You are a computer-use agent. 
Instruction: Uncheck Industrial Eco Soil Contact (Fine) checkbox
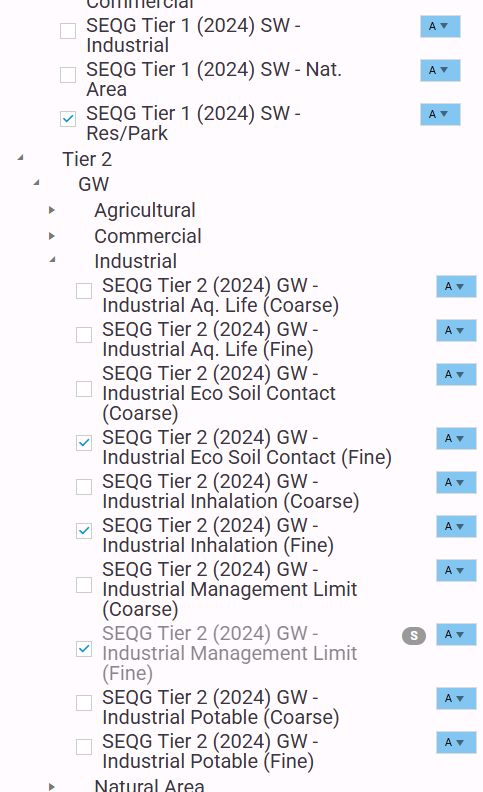tap(84, 443)
